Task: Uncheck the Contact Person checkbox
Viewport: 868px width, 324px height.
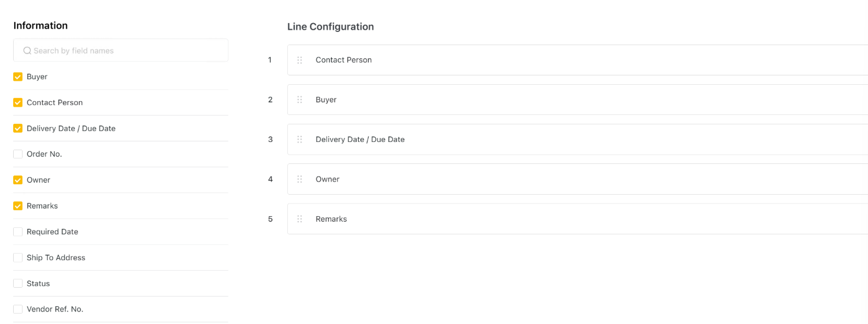Action: coord(18,103)
